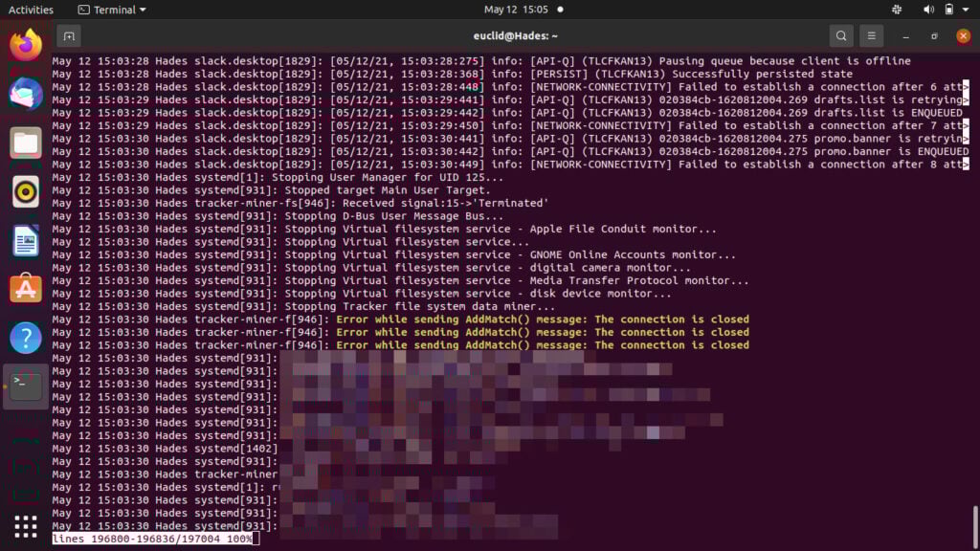The image size is (980, 551).
Task: Click 'promo.banner is ENQUEUED' log text
Action: tap(891, 152)
